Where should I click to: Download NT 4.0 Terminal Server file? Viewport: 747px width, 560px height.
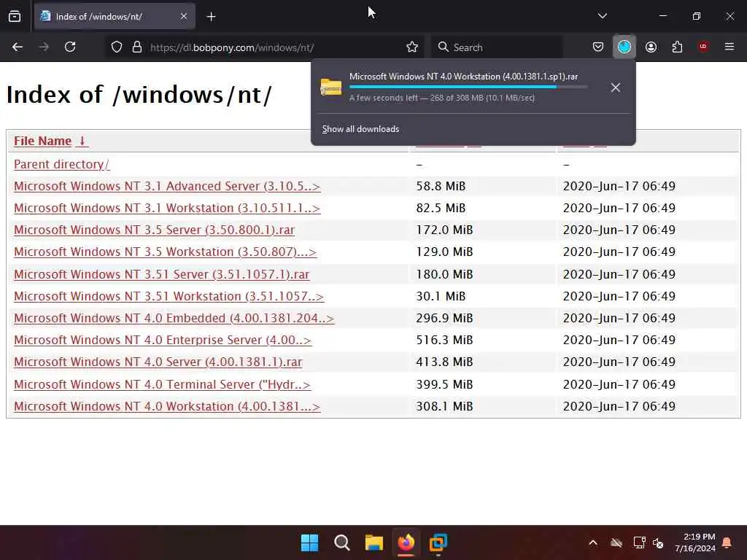click(162, 384)
